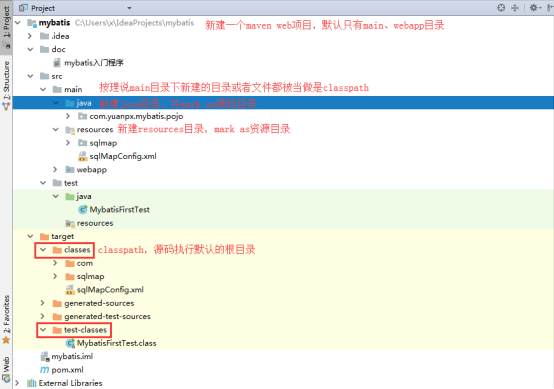554x389 pixels.
Task: Open the Structure side tab
Action: [x=6, y=85]
